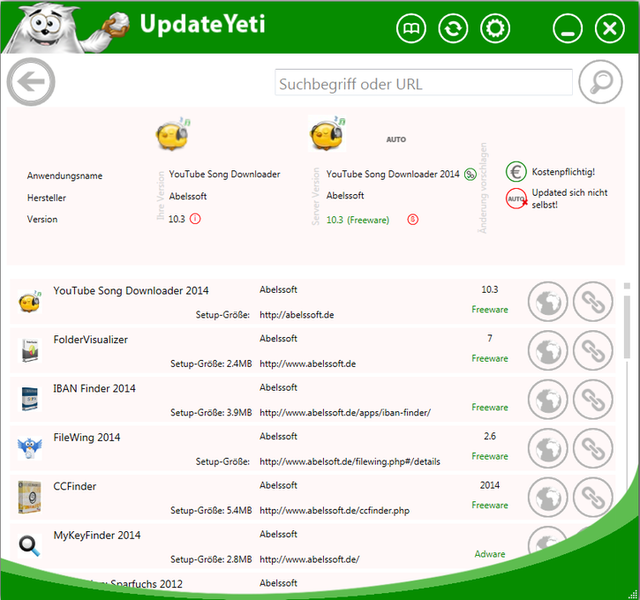
Task: Click link chain for FolderVisualizer row
Action: pos(593,351)
